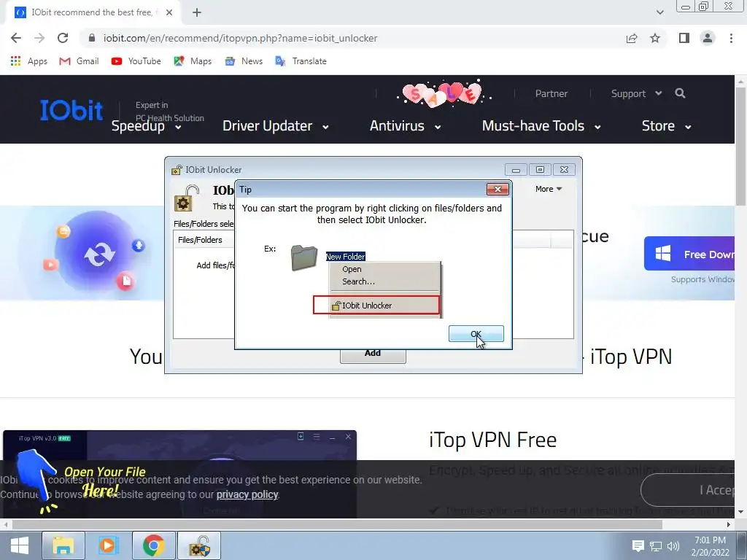Viewport: 747px width, 560px height.
Task: Switch to IObit Unlocker taskbar icon
Action: click(199, 545)
